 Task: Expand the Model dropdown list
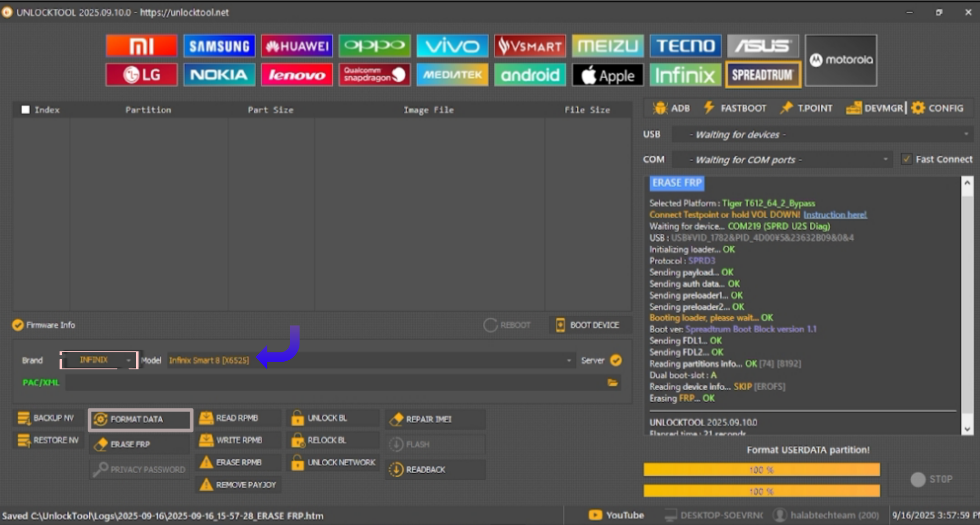click(371, 360)
